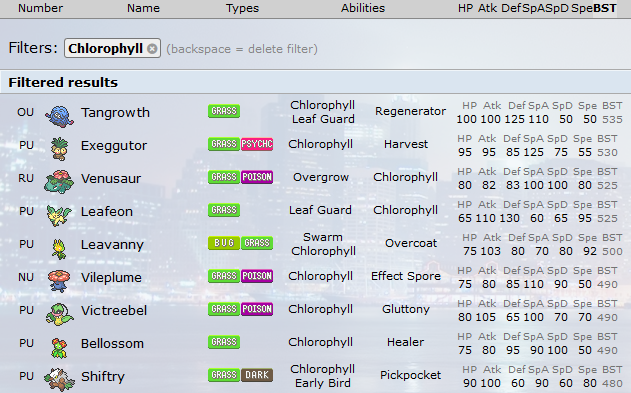Select the Leafeon name
Screen dimensions: 631x393
(107, 212)
